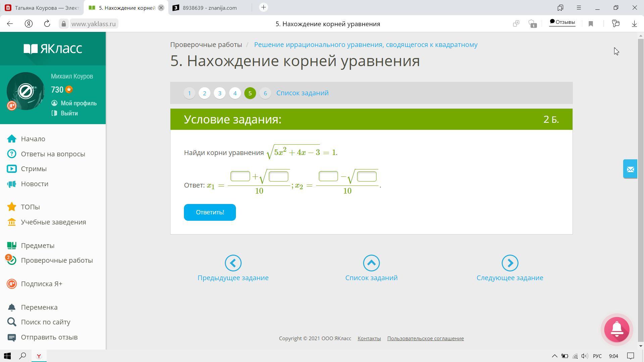Open Предметы section
Viewport: 644px width, 362px height.
(38, 246)
